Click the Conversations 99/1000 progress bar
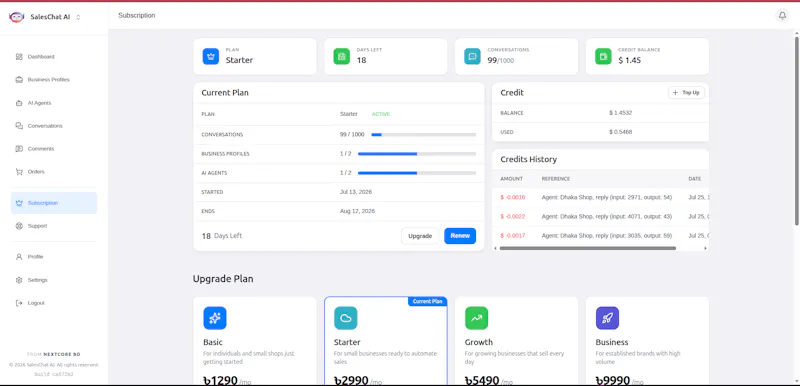Screen dimensions: 800x386 point(423,135)
